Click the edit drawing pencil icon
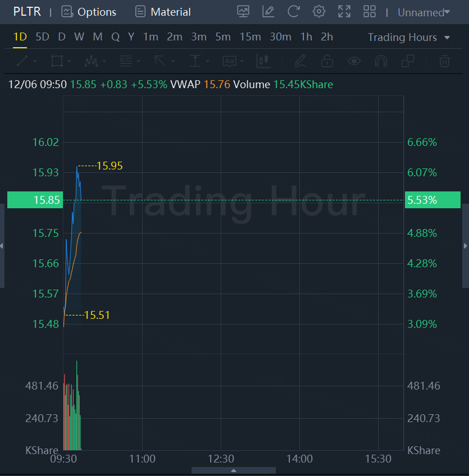Screen dimensions: 469x476 [268, 12]
